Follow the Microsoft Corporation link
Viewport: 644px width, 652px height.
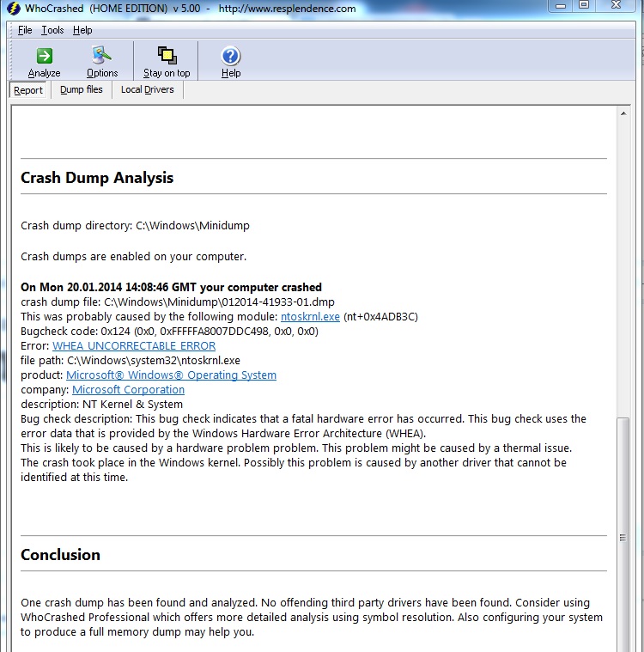click(128, 389)
